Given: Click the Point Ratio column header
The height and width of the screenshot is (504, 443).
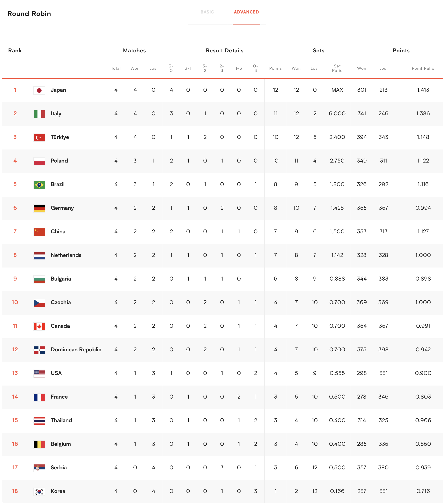Looking at the screenshot, I should pos(423,68).
